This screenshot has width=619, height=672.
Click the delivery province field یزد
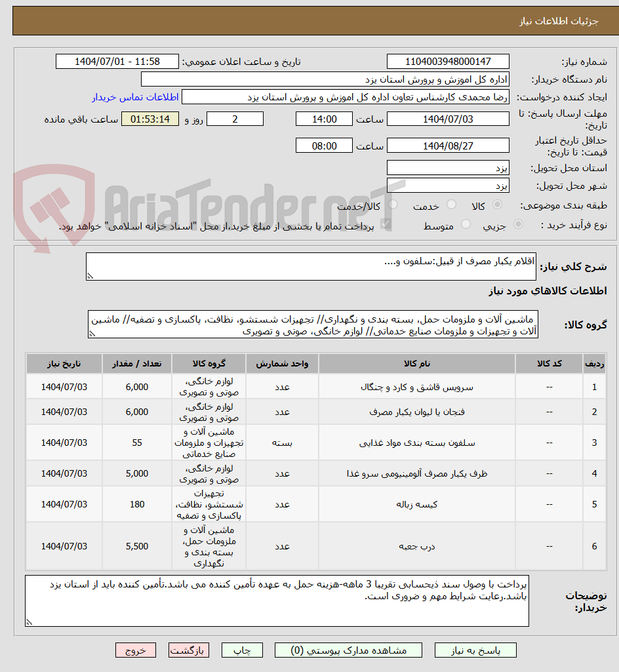tap(448, 167)
